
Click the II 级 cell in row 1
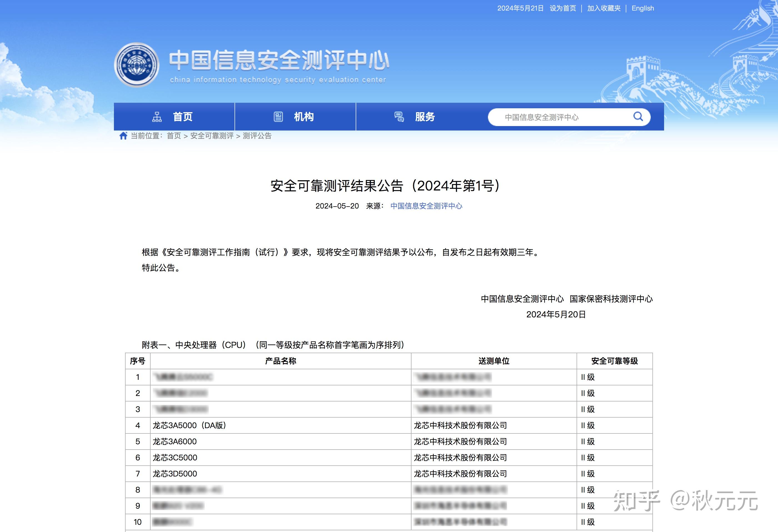coord(615,377)
